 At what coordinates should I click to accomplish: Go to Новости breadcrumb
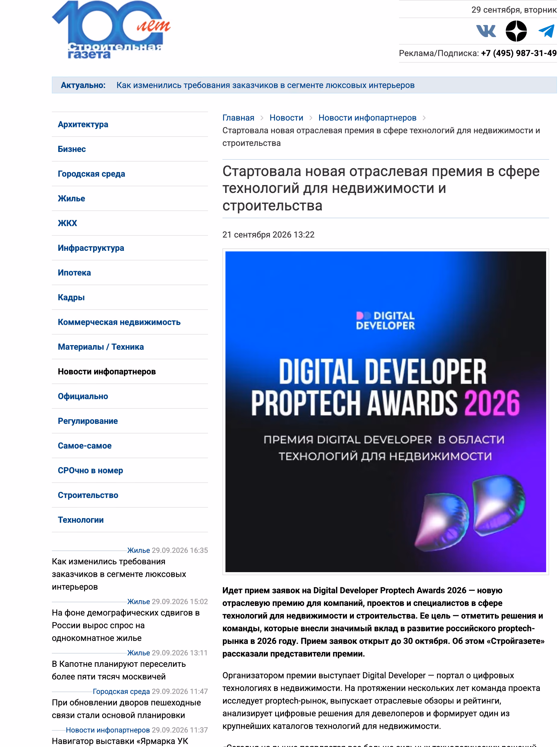[286, 118]
